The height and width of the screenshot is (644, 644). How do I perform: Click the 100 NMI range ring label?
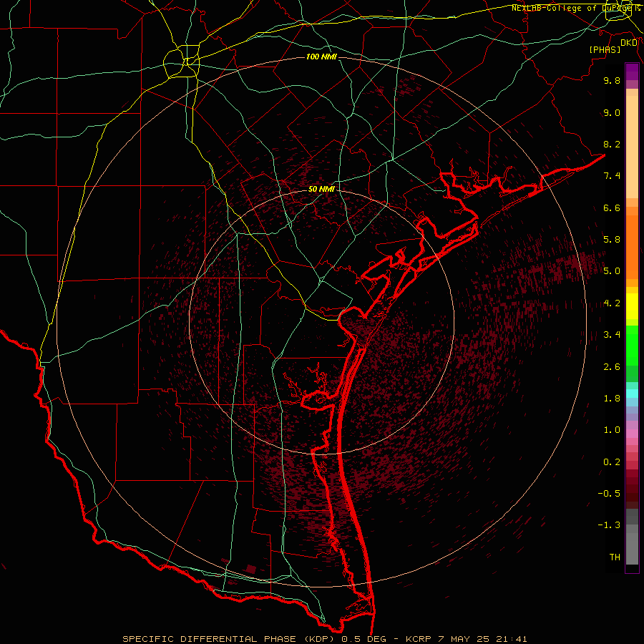coord(321,57)
